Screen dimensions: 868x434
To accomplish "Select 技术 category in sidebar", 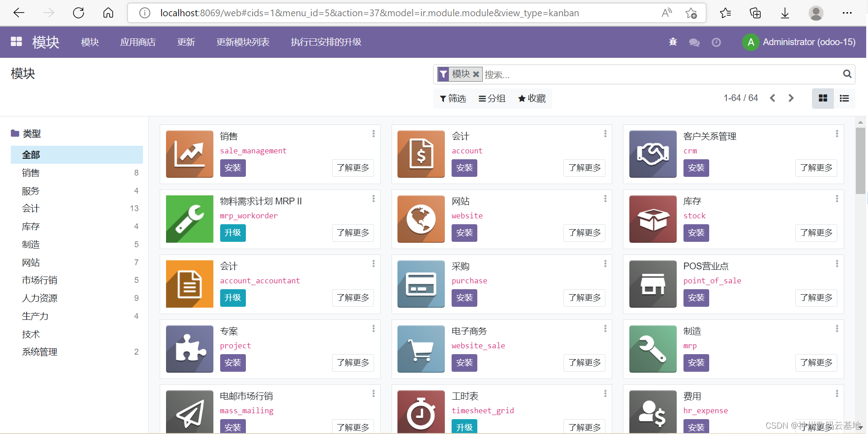I will click(x=77, y=334).
